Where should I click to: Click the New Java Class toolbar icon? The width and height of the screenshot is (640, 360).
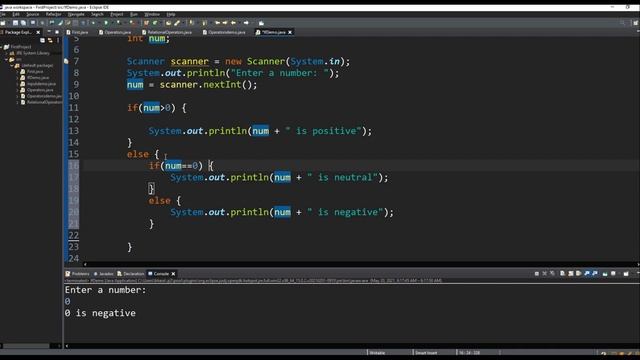click(x=155, y=22)
